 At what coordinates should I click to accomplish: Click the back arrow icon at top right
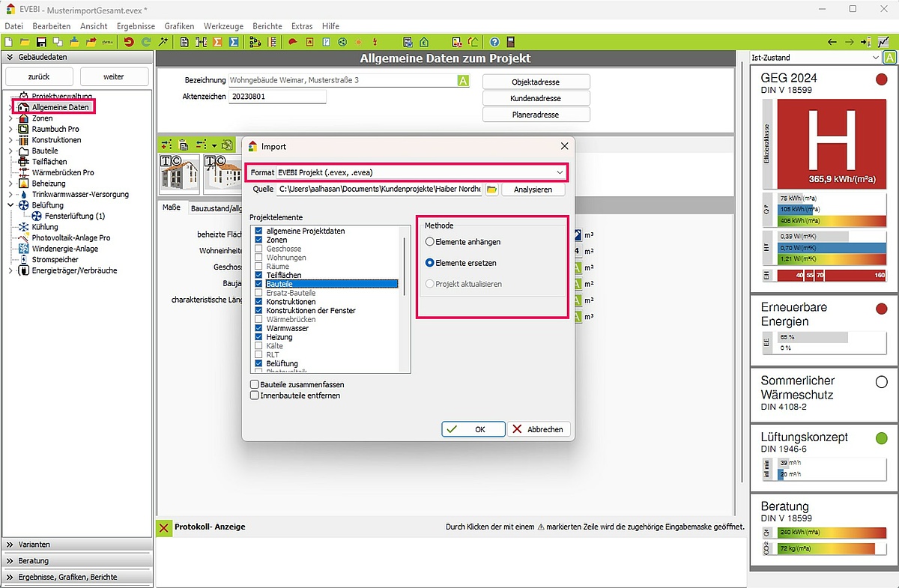click(x=832, y=42)
